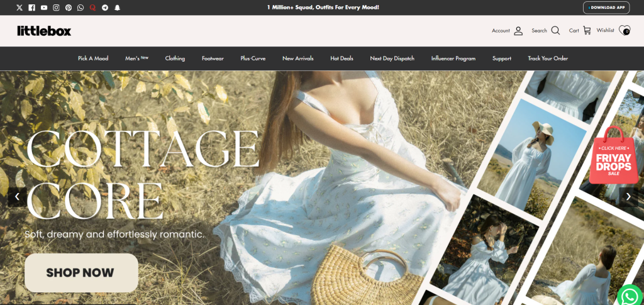
Task: Open the Wishlist heart icon
Action: pyautogui.click(x=625, y=31)
